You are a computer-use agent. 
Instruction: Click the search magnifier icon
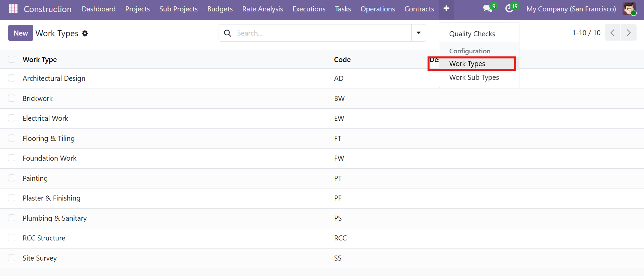pos(228,33)
